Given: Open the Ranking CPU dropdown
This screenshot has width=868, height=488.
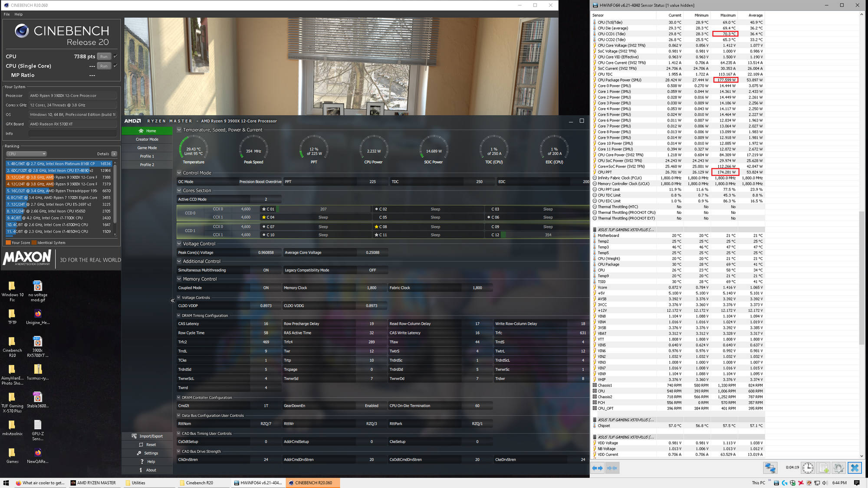Looking at the screenshot, I should [26, 154].
